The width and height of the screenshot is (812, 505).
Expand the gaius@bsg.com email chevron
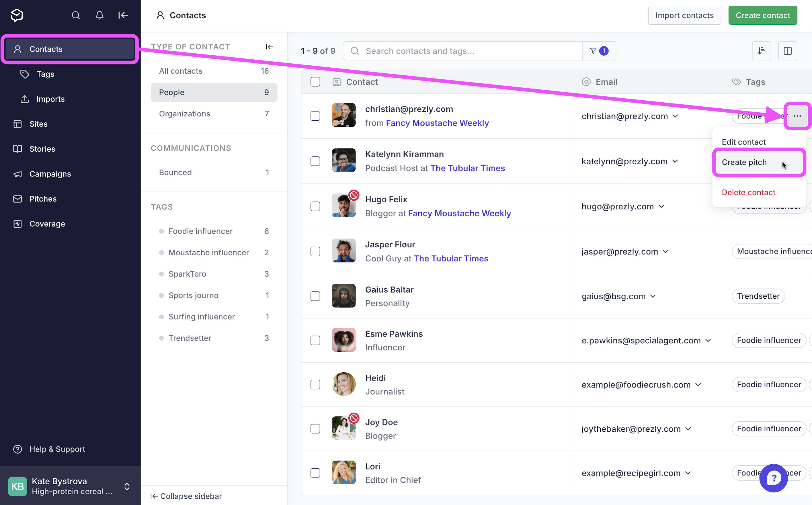pyautogui.click(x=653, y=296)
